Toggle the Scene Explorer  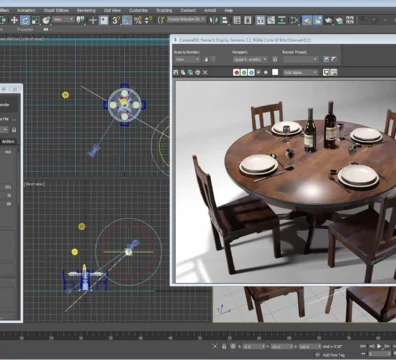point(237,20)
